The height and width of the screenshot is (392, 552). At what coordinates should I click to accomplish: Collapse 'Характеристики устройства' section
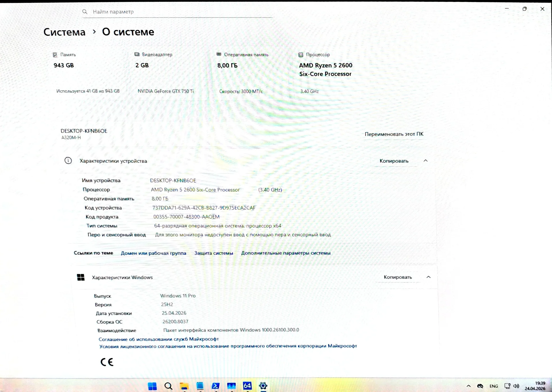click(x=425, y=161)
